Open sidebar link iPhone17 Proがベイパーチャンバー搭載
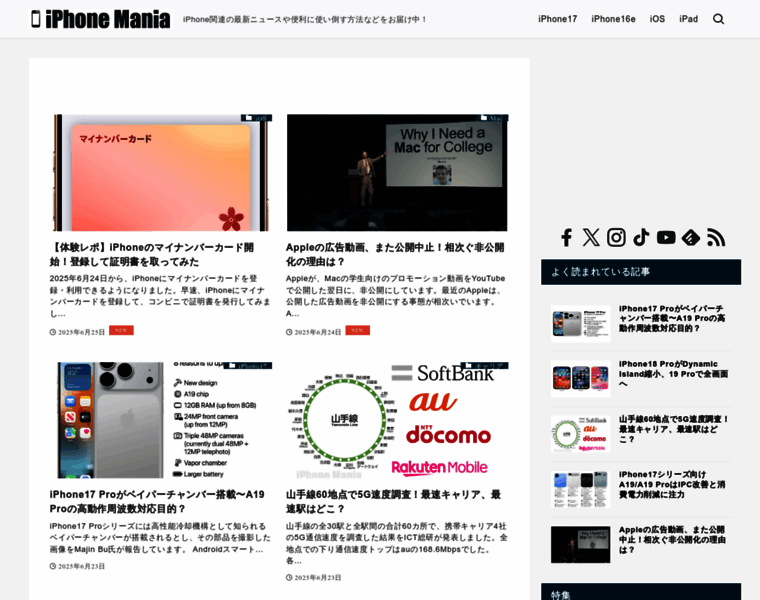The image size is (760, 600). (x=672, y=318)
